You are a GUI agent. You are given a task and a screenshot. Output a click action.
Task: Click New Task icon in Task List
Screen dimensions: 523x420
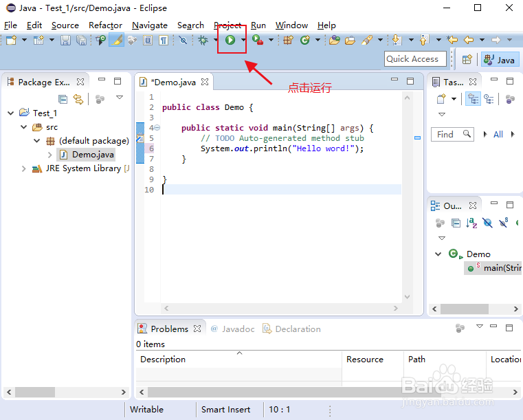point(441,99)
